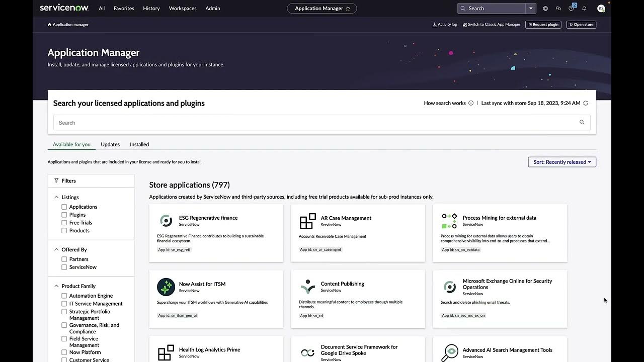Check the Governance, Risk, and Compliance filter
This screenshot has height=362, width=644.
point(64,325)
